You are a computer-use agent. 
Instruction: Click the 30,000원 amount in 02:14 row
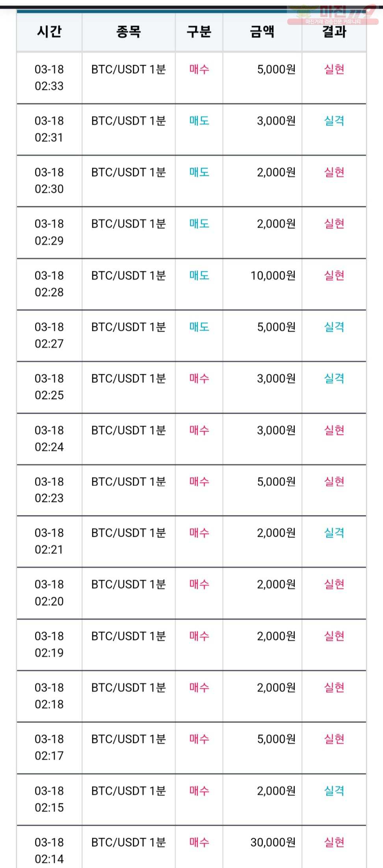point(273,842)
